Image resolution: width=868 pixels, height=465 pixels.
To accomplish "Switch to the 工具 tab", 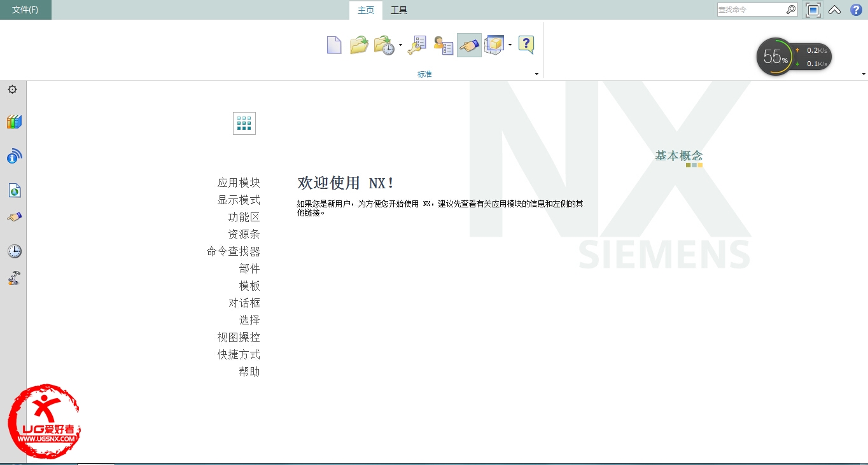I will [399, 10].
